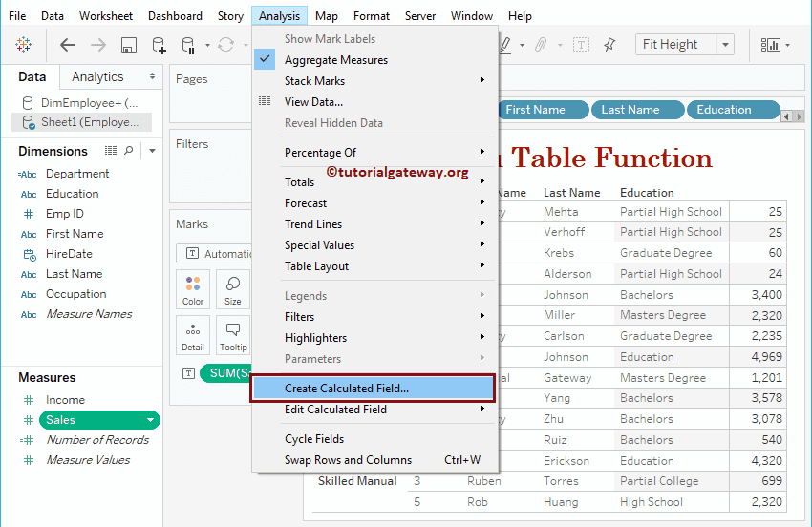Save the workbook with the floppy icon
Screen dimensions: 812x527
click(128, 45)
